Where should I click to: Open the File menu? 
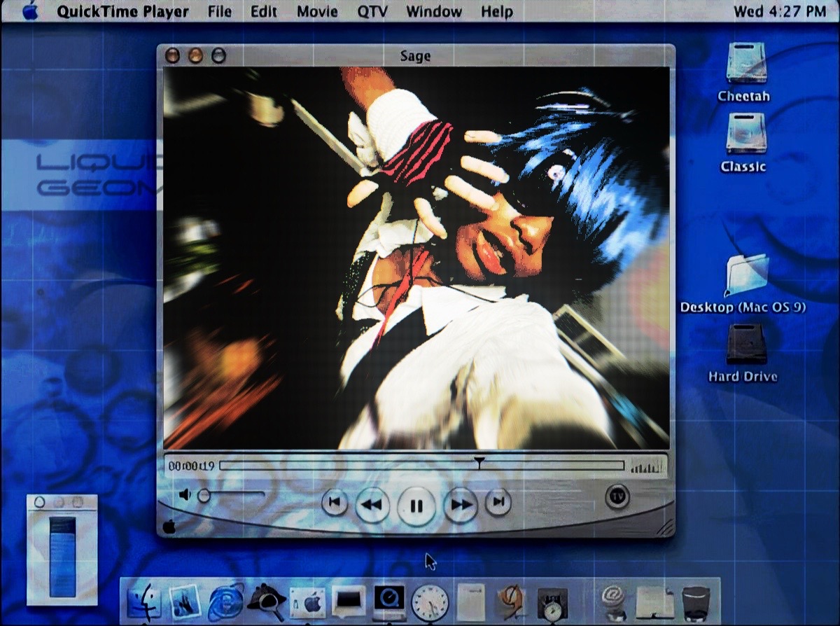(x=220, y=12)
